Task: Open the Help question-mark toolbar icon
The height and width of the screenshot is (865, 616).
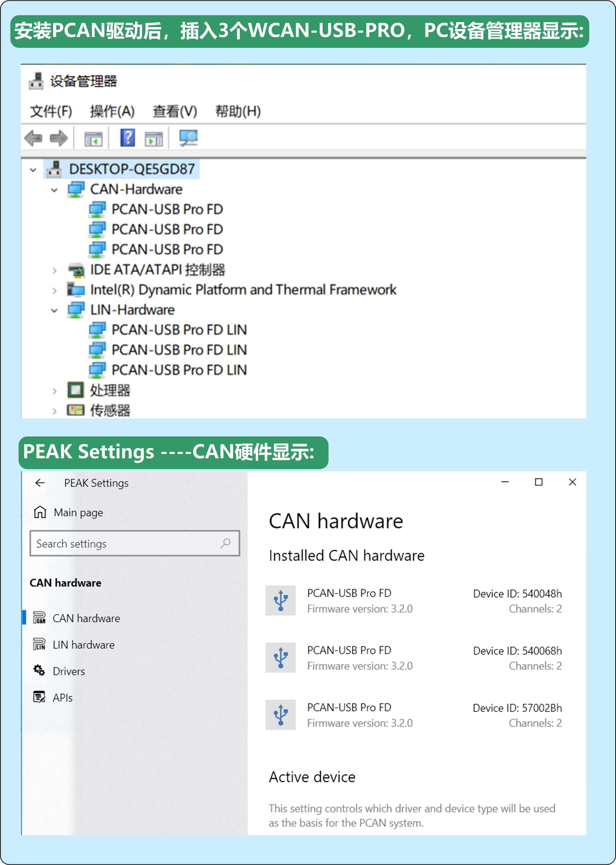Action: pyautogui.click(x=128, y=138)
